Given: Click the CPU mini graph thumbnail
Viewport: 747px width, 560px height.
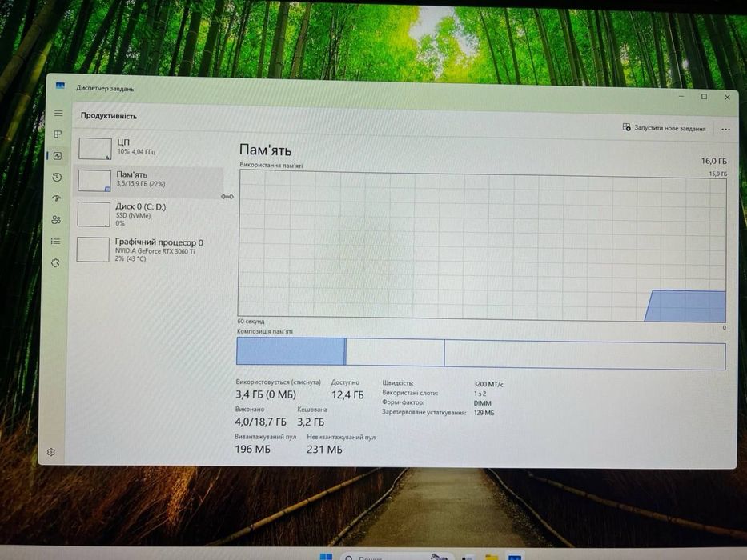Looking at the screenshot, I should pyautogui.click(x=94, y=149).
